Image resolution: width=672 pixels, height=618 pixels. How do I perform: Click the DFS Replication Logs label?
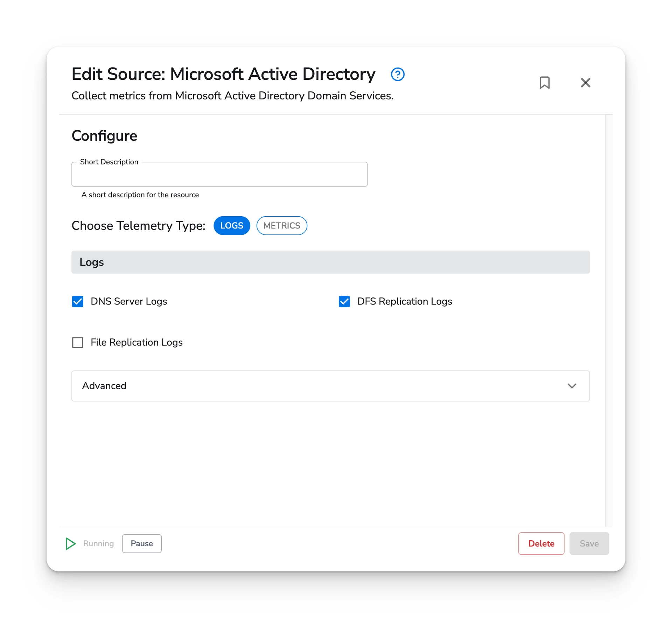coord(404,301)
